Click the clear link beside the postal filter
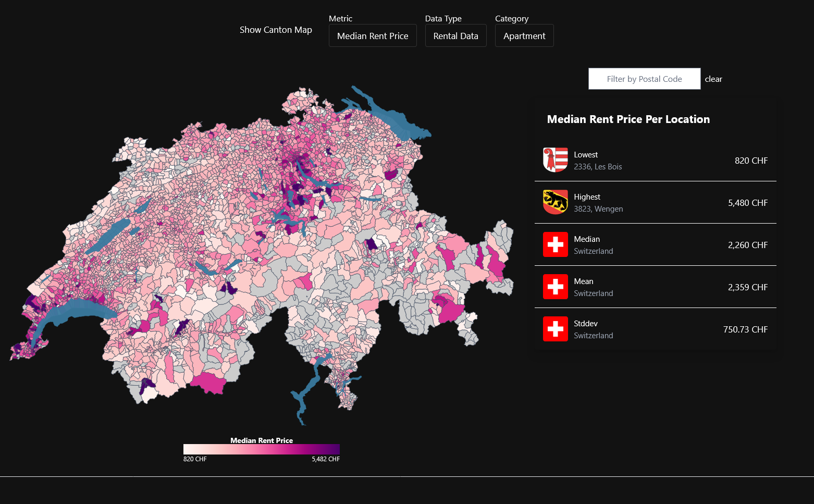 click(x=713, y=79)
